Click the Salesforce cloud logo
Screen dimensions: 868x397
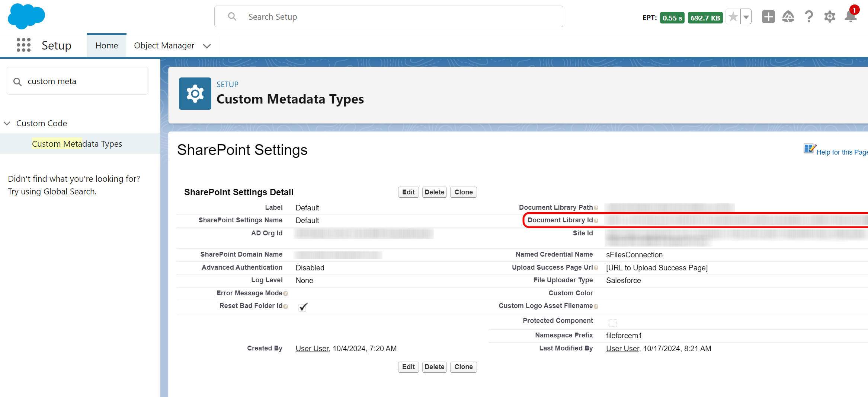26,16
